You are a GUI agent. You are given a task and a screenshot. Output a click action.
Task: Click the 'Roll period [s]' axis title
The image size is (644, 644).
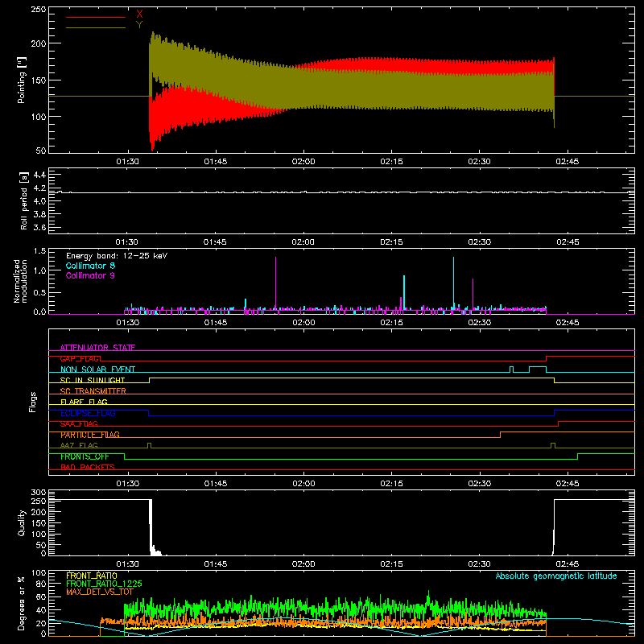point(24,200)
